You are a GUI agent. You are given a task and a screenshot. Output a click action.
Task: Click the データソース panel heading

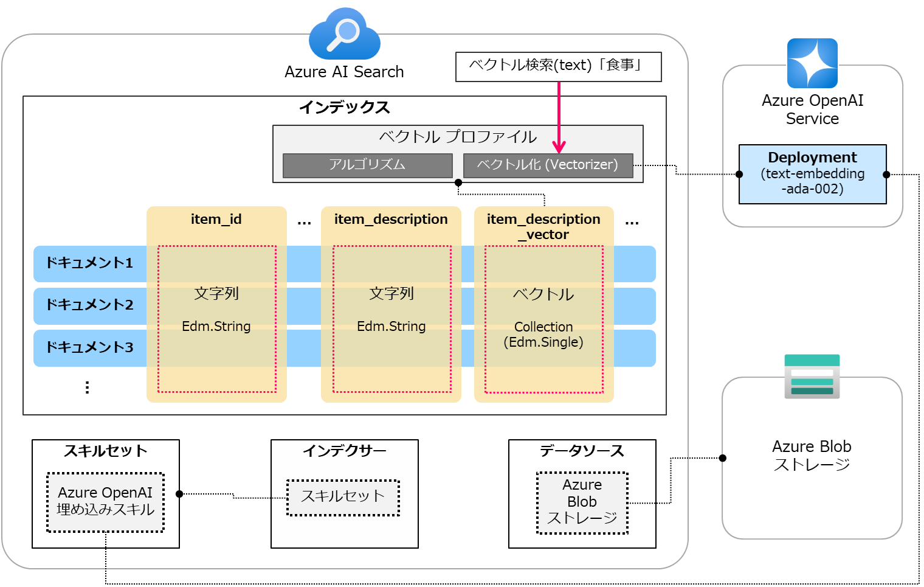click(582, 451)
